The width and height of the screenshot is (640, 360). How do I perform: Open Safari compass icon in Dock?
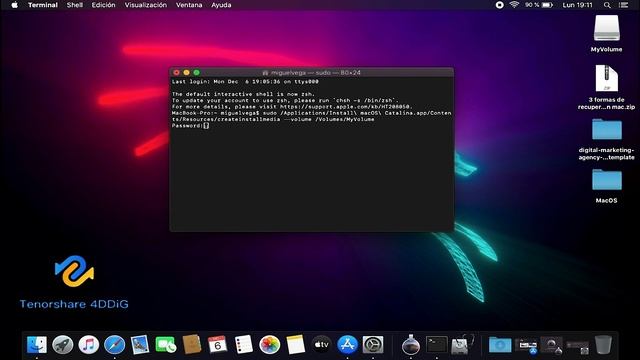click(114, 345)
